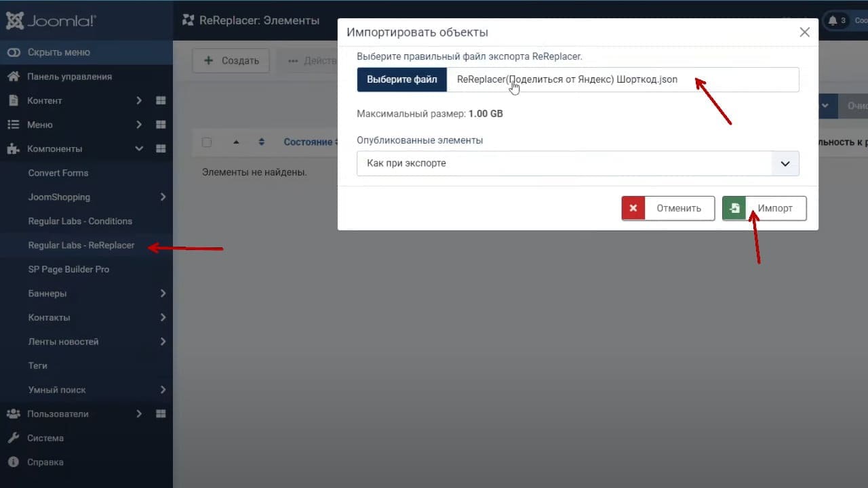Image resolution: width=868 pixels, height=488 pixels.
Task: Expand the Контент submenu chevron
Action: coord(139,100)
